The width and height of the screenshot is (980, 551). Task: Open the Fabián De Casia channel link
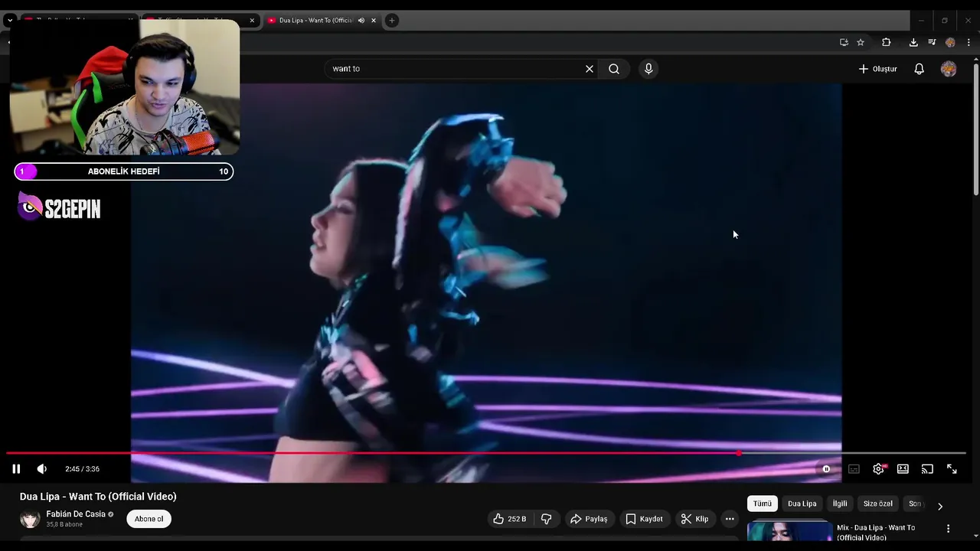(76, 514)
